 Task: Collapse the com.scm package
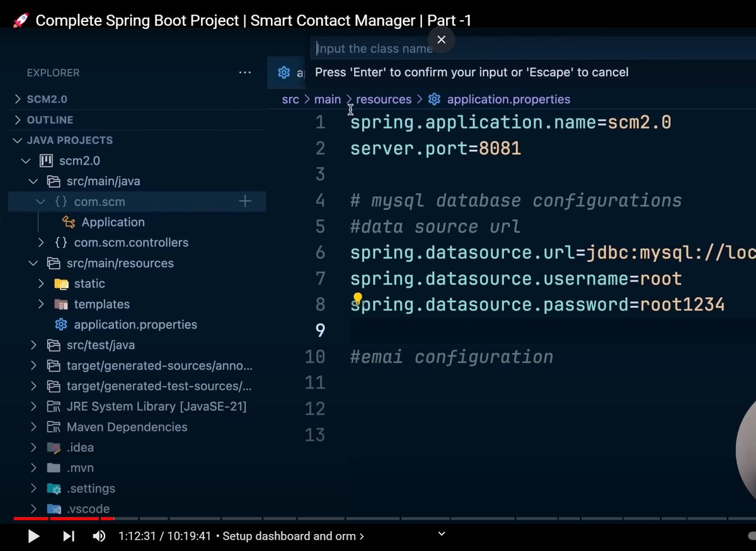(41, 202)
